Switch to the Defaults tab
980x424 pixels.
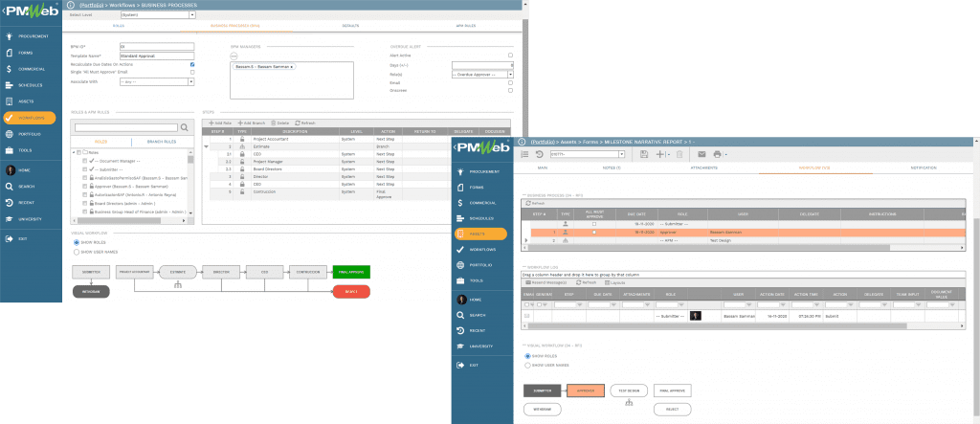(x=350, y=26)
